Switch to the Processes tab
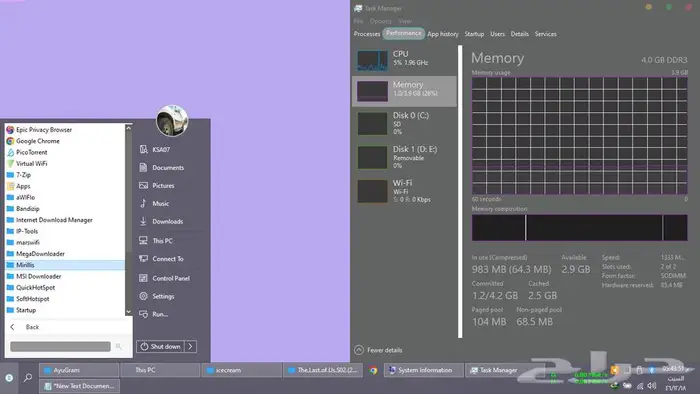 367,34
